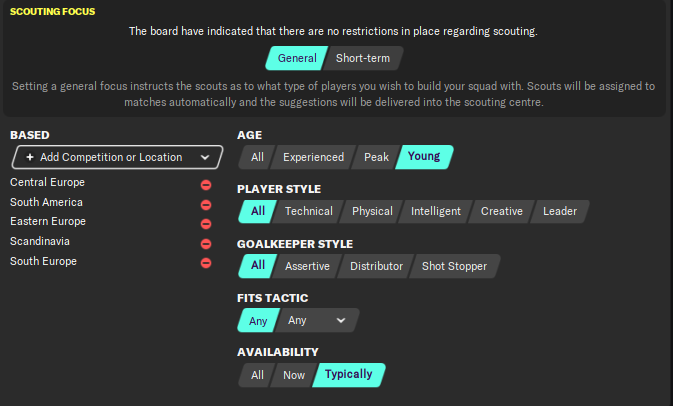The width and height of the screenshot is (673, 406).
Task: Remove South America region with red minus
Action: click(x=206, y=204)
